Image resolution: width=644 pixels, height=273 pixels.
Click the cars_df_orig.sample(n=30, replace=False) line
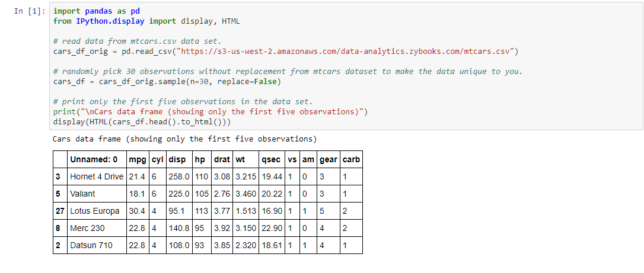(167, 81)
